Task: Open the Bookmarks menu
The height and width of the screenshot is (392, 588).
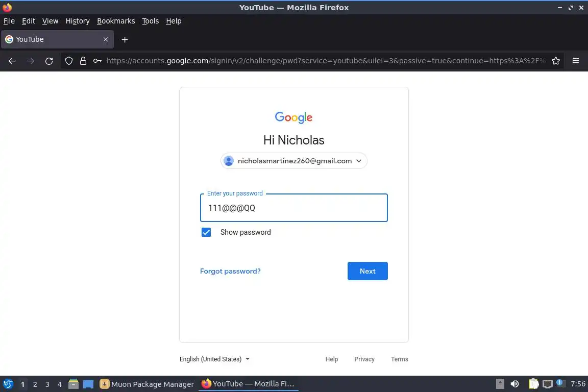Action: click(116, 21)
